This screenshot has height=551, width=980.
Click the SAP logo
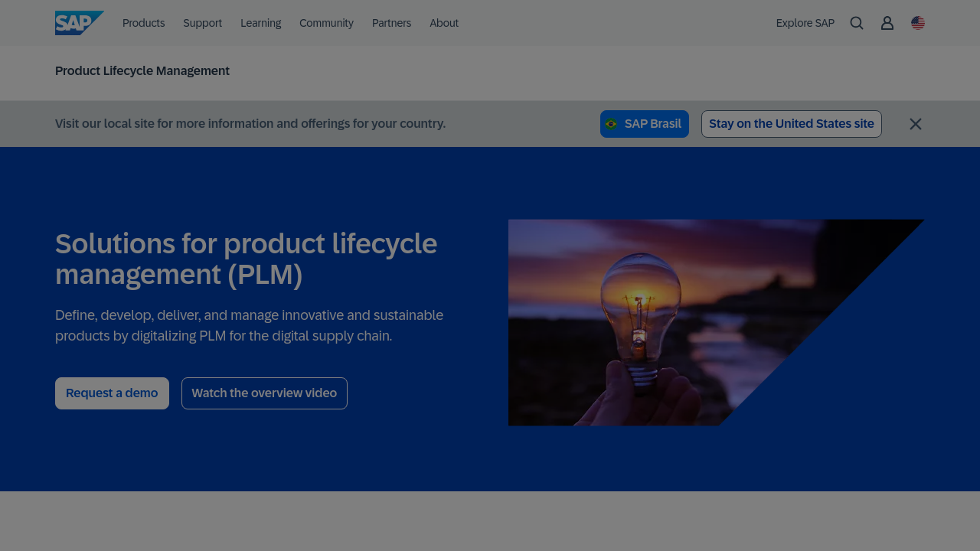78,23
